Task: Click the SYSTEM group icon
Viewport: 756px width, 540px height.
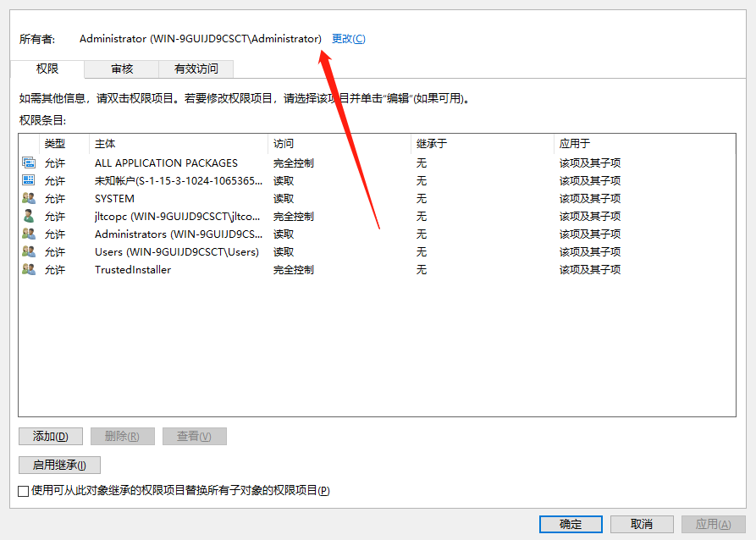Action: click(29, 198)
